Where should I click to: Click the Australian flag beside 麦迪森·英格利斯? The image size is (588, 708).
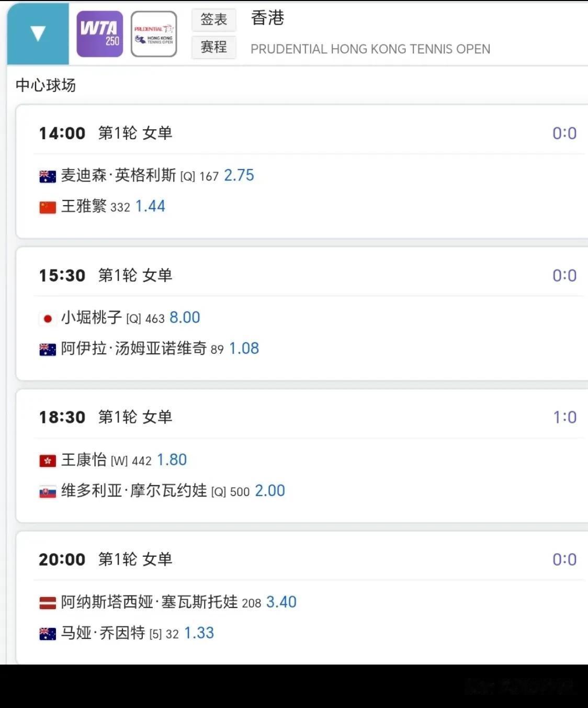tap(48, 176)
